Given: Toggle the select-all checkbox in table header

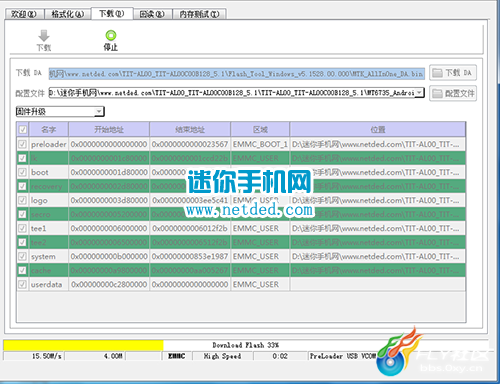Looking at the screenshot, I should point(23,129).
